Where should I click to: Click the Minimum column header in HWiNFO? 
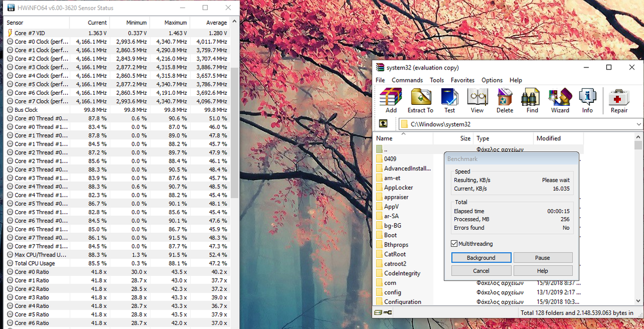point(129,23)
